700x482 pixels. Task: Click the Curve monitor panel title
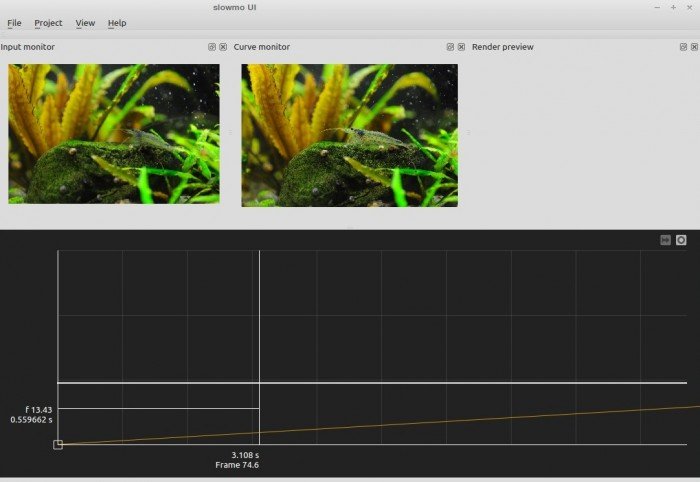[262, 47]
